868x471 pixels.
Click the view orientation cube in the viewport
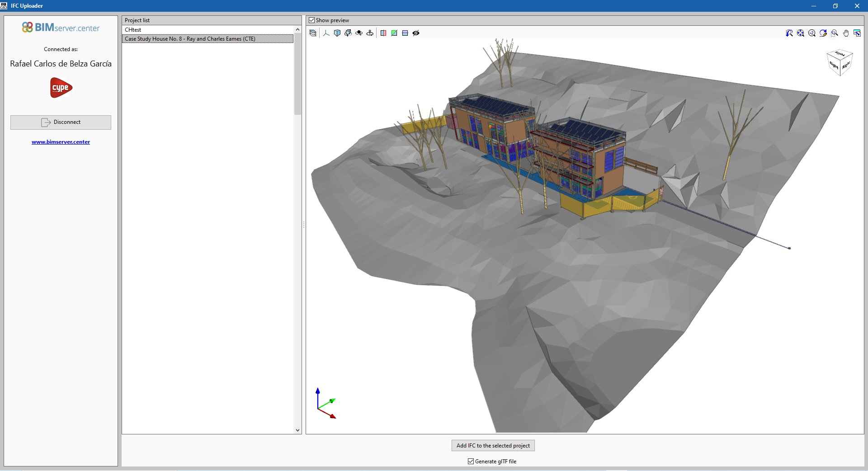tap(840, 62)
